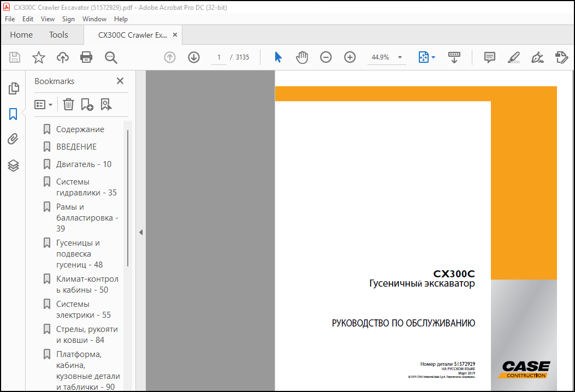Click the upload to cloud icon
Viewport: 575px width, 392px height.
point(63,57)
